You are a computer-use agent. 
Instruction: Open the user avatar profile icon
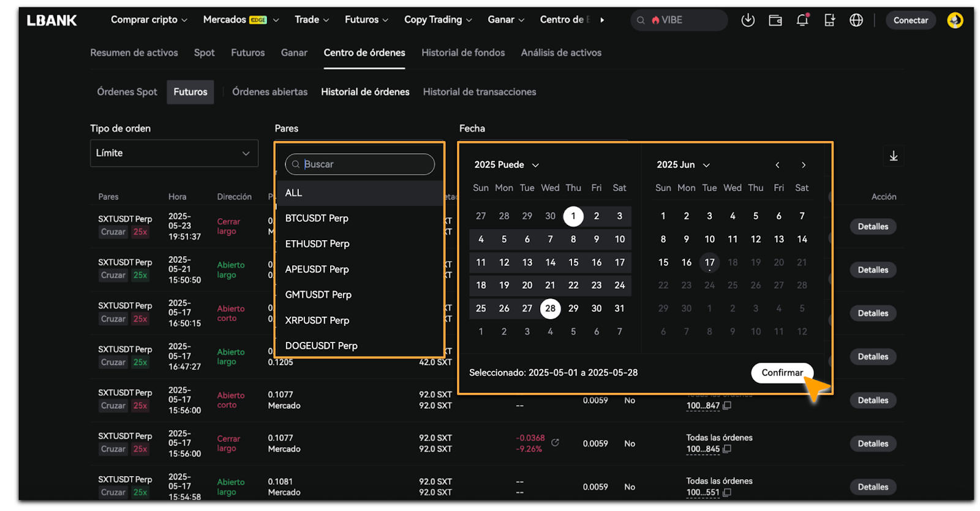point(954,20)
